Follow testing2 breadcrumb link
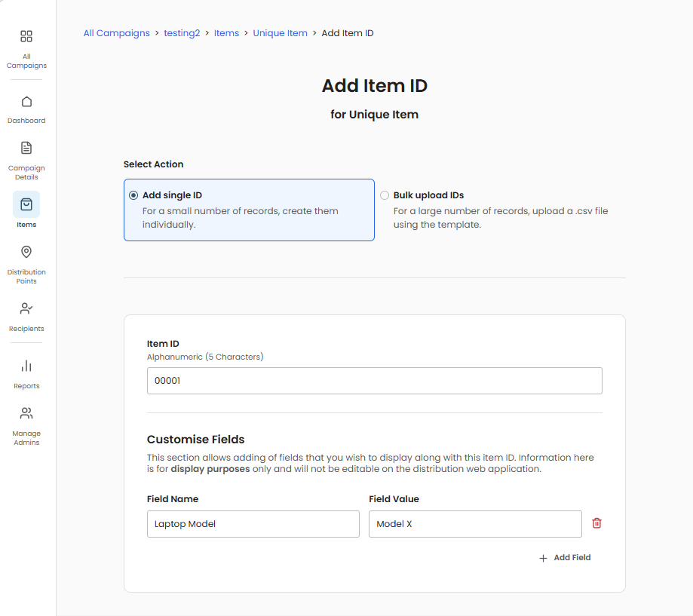Viewport: 693px width, 616px height. [x=182, y=33]
